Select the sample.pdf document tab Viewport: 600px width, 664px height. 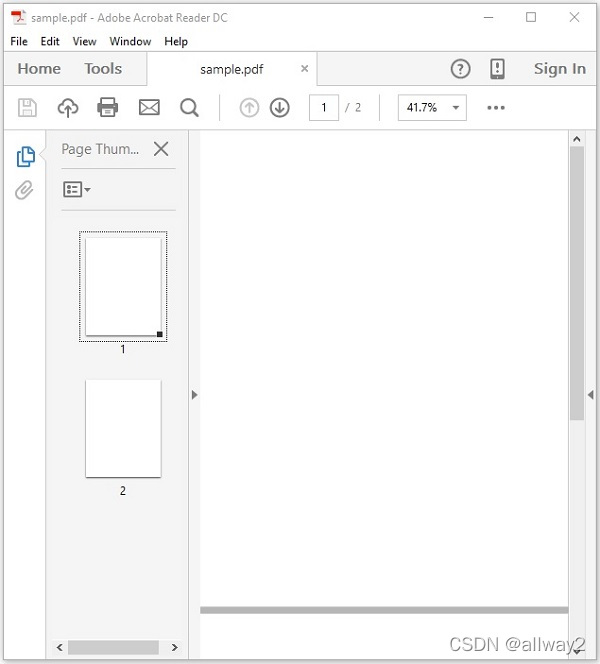(232, 69)
